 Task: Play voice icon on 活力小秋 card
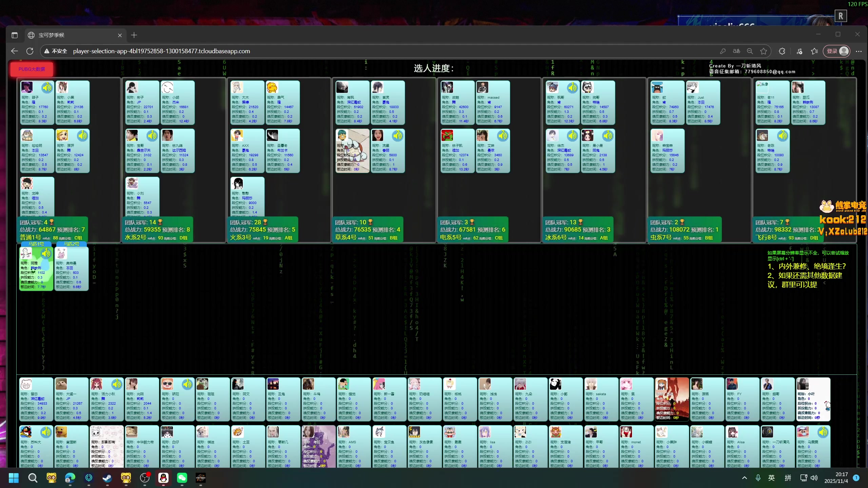coord(117,384)
